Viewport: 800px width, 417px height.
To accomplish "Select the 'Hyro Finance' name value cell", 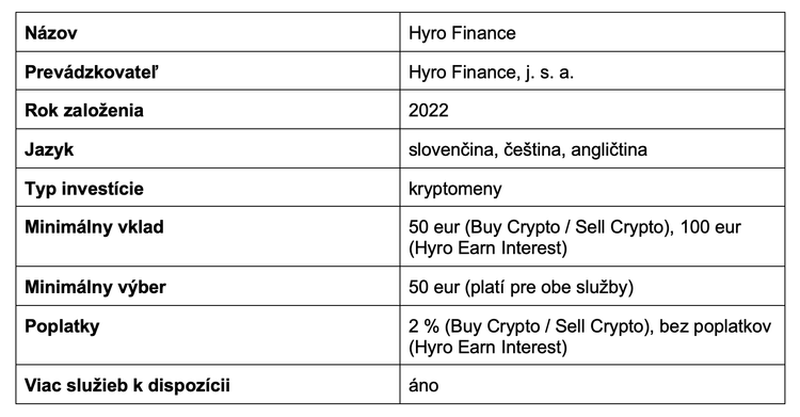I will coord(461,34).
